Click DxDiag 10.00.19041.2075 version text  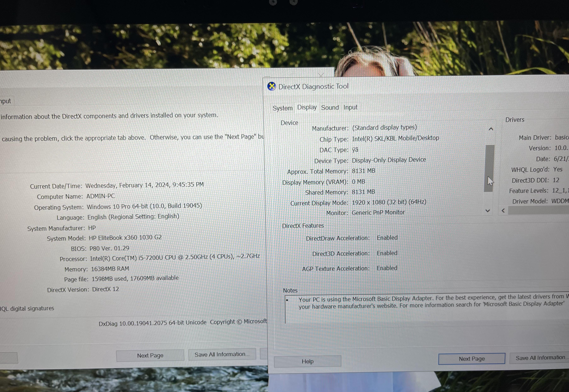[152, 323]
